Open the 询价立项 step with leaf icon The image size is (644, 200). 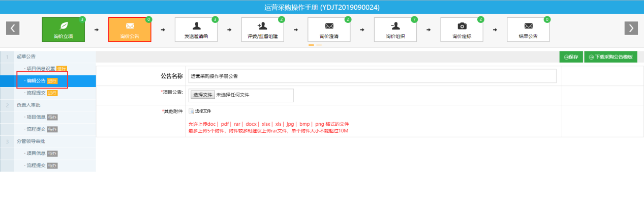64,30
